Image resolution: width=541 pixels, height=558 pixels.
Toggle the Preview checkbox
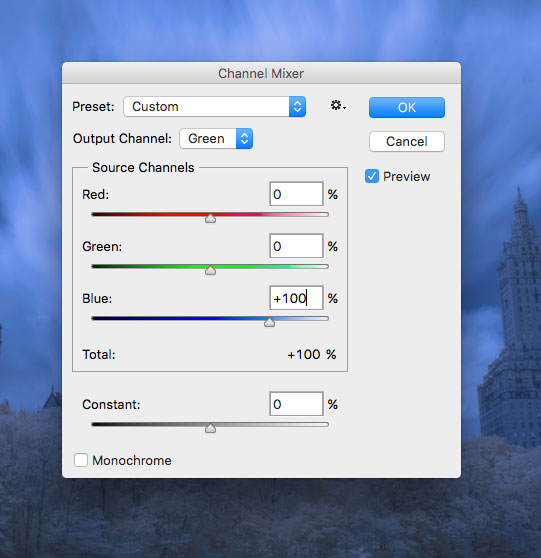pos(372,176)
